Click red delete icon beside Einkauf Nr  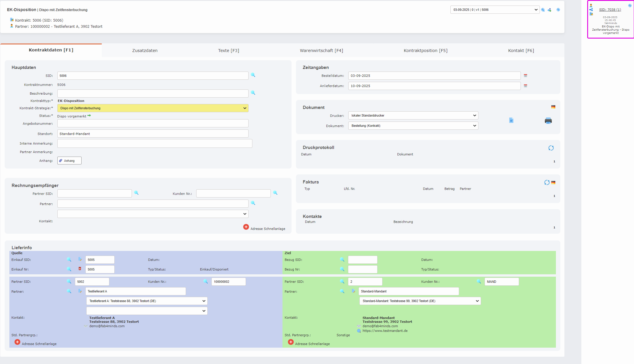pos(80,269)
